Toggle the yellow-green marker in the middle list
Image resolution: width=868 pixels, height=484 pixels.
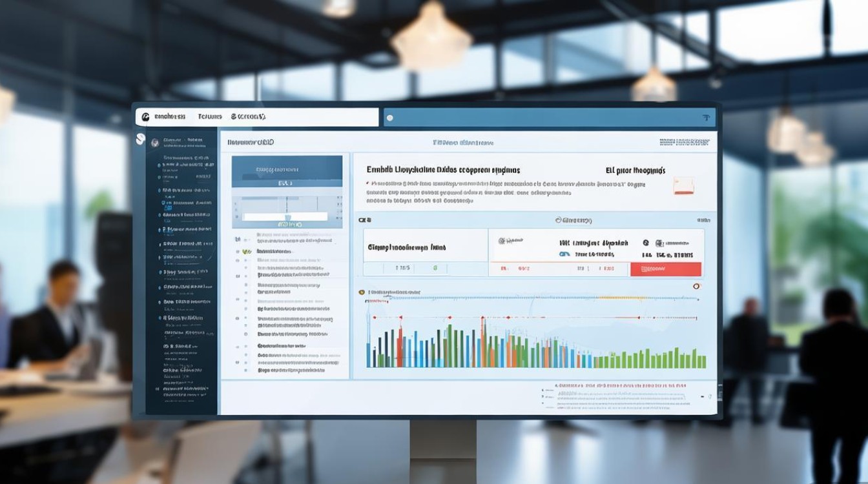tap(246, 251)
